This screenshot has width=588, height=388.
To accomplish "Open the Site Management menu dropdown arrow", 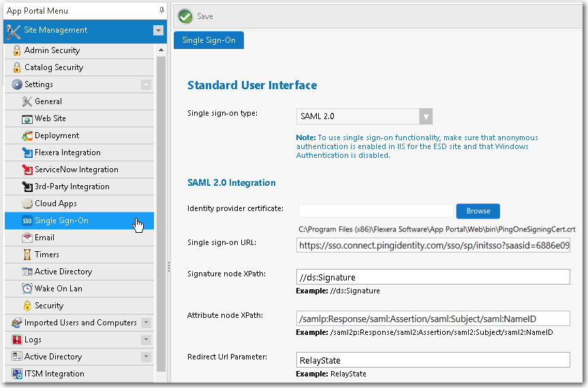I will [158, 31].
